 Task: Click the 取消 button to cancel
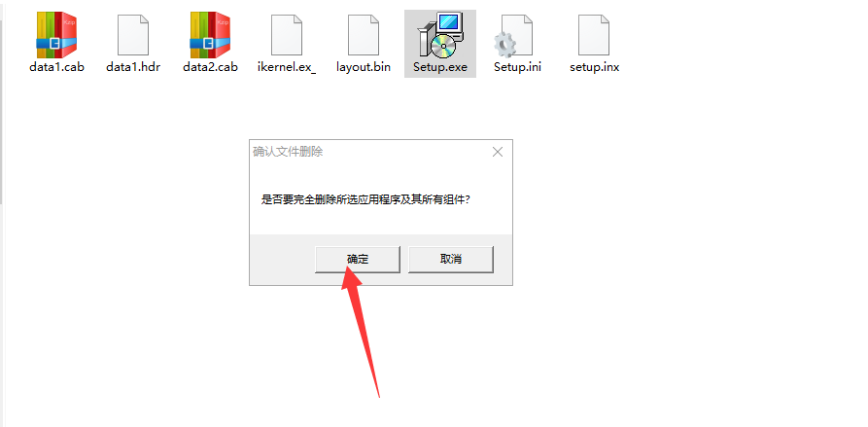451,259
